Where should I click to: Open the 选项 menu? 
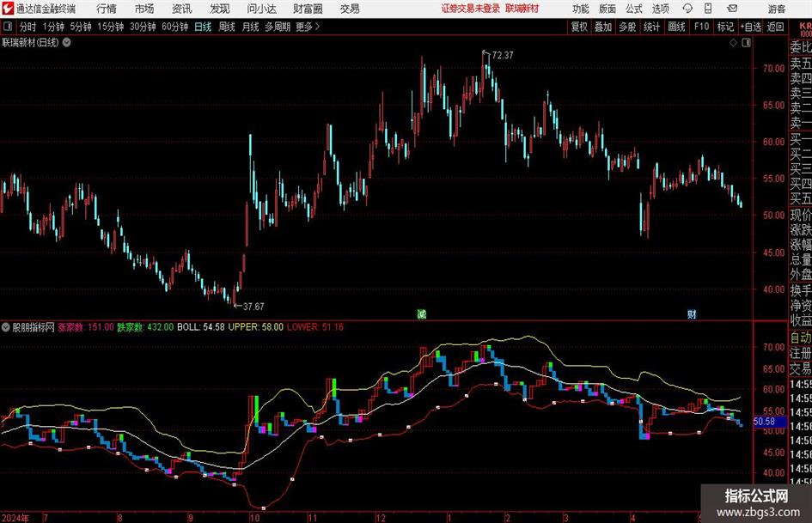[x=661, y=9]
